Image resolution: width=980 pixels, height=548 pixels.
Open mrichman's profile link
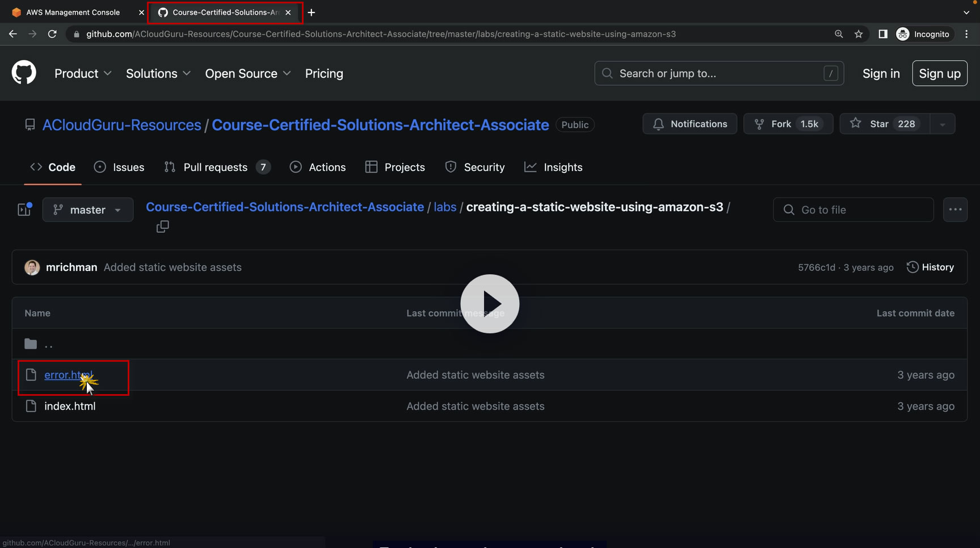pos(71,267)
